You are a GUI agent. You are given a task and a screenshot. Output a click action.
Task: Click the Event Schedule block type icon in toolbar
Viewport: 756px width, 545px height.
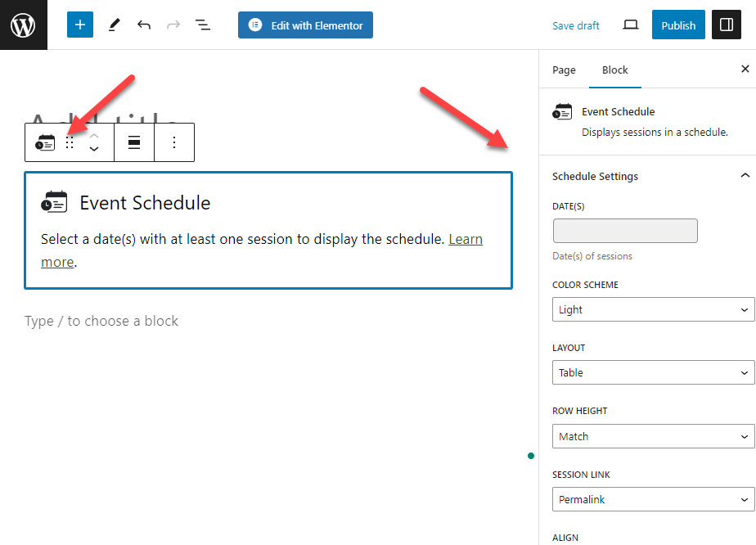coord(45,142)
